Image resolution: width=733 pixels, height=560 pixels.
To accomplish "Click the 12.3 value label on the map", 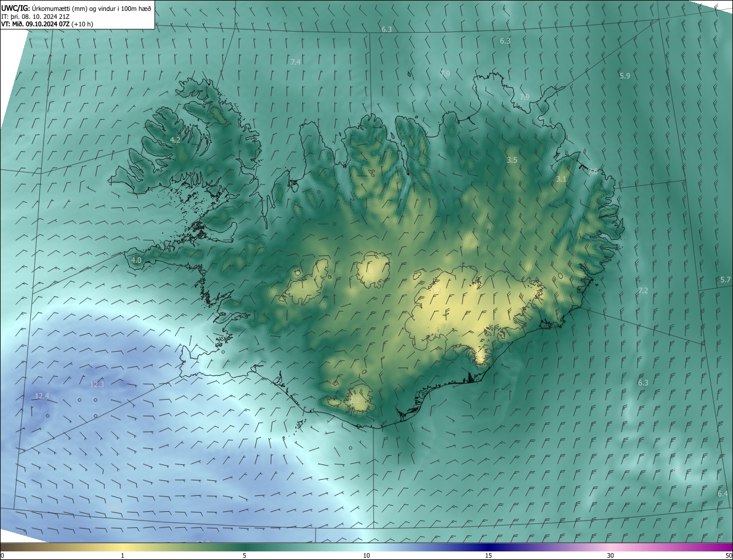I will click(97, 384).
